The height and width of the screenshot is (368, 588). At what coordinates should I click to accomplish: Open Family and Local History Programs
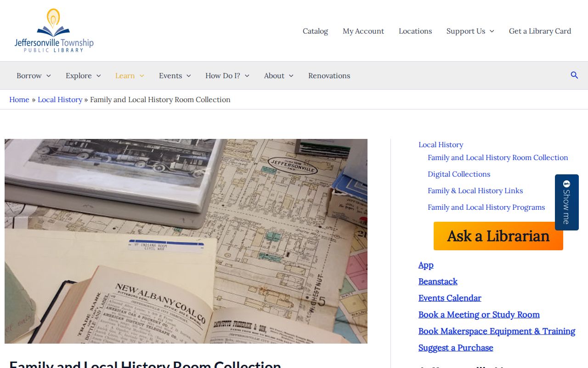pyautogui.click(x=486, y=207)
